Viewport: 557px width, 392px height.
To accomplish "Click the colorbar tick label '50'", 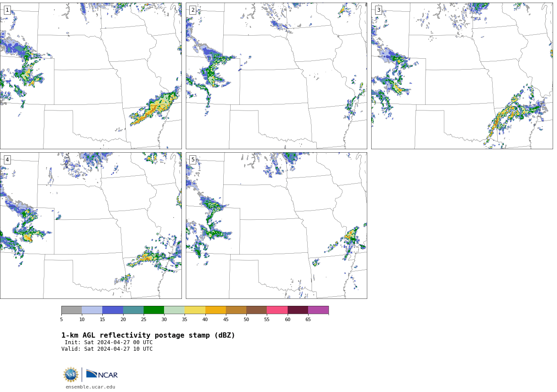I will (x=246, y=320).
